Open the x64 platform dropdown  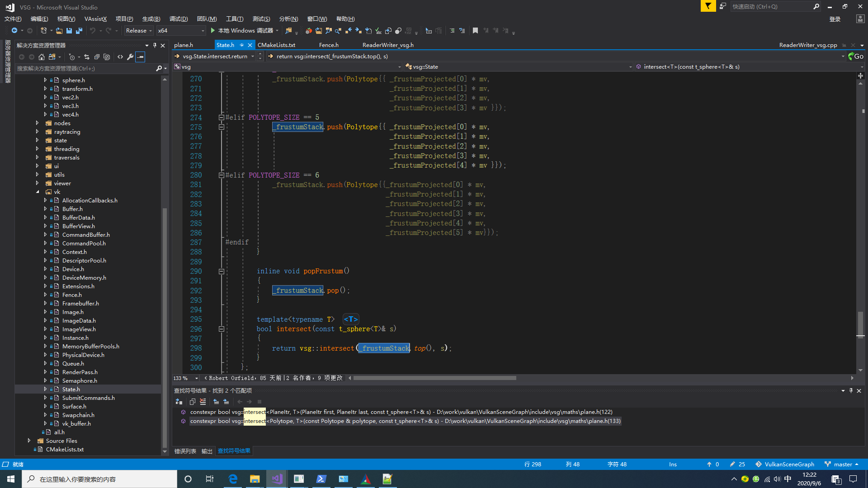point(181,31)
